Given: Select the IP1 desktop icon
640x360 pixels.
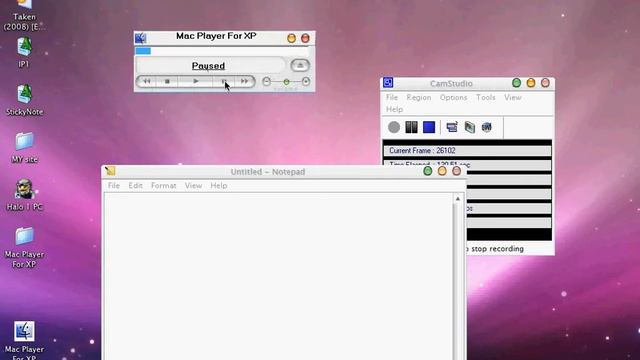Looking at the screenshot, I should 24,52.
